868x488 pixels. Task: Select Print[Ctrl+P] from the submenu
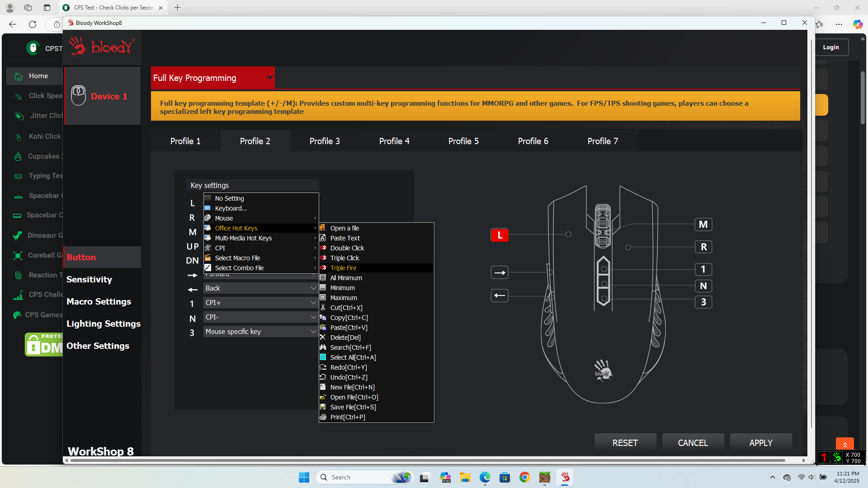376,417
